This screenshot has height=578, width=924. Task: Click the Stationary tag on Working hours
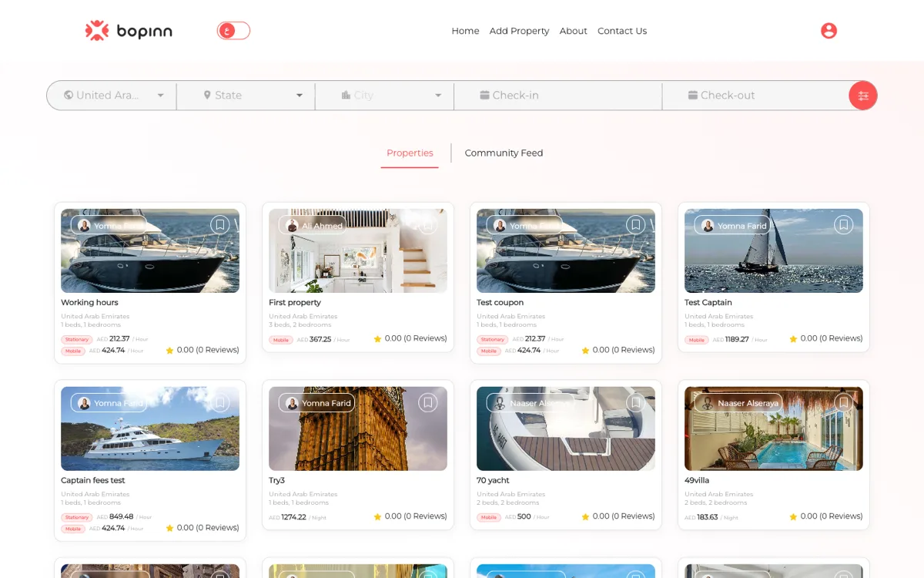(77, 340)
